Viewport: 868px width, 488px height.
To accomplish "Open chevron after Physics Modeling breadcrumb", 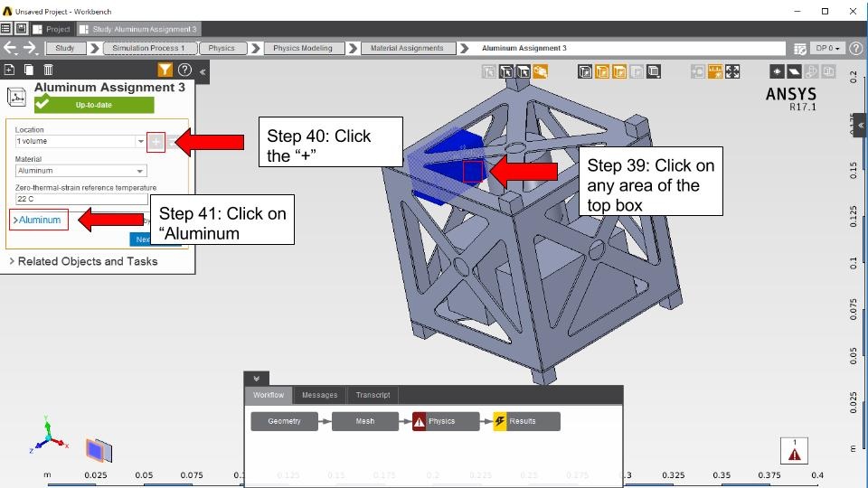I will click(x=354, y=48).
